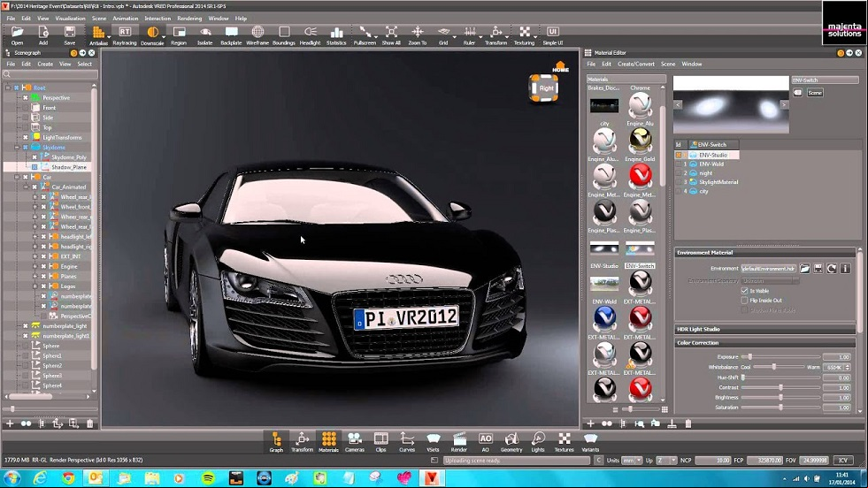Click the Right face of view cube

point(546,88)
